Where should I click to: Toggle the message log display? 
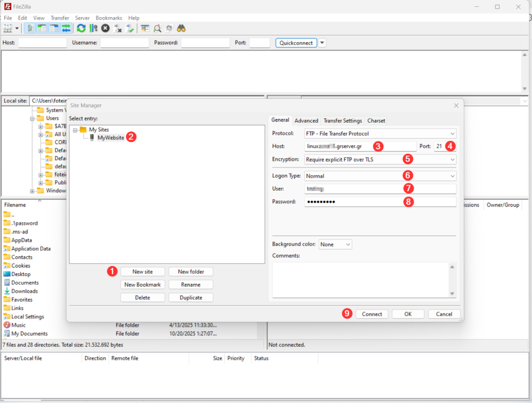30,28
